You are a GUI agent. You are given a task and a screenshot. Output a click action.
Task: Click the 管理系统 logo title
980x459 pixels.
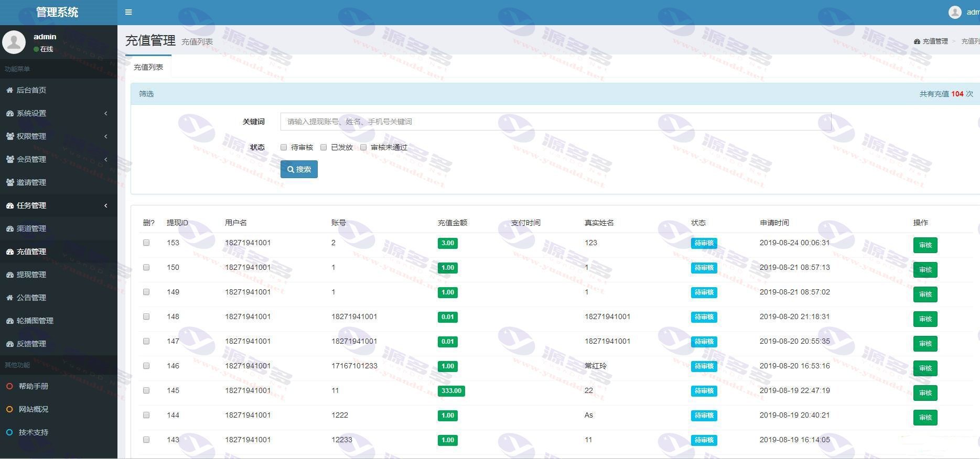pos(57,12)
